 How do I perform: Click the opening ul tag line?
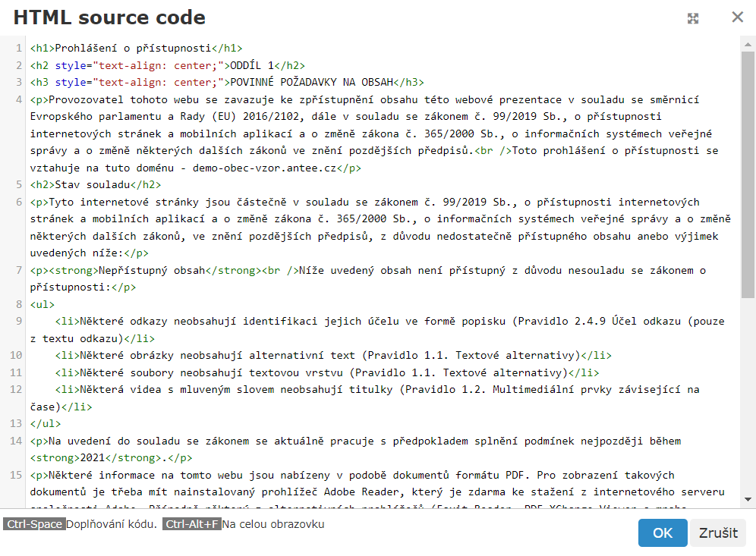coord(43,304)
